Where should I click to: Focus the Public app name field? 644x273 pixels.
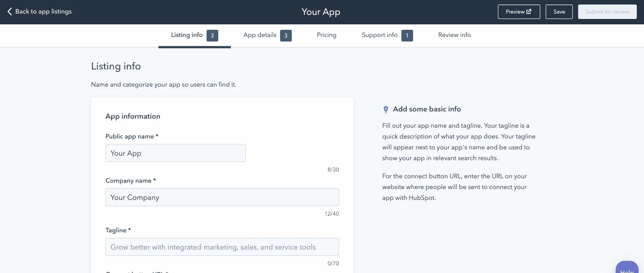pyautogui.click(x=175, y=153)
